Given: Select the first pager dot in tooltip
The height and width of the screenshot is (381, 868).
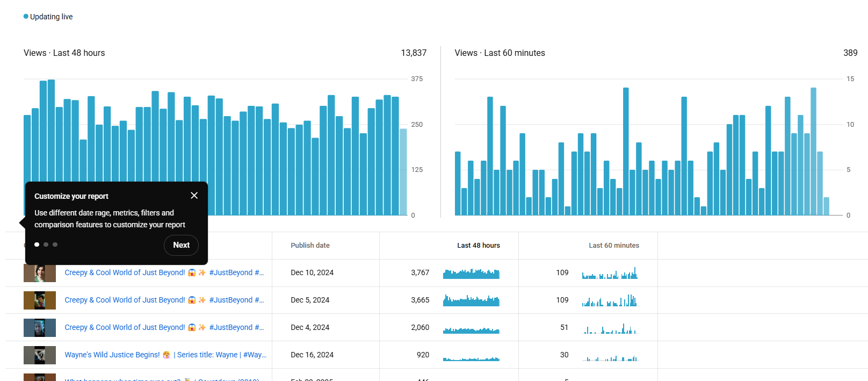Looking at the screenshot, I should click(37, 245).
